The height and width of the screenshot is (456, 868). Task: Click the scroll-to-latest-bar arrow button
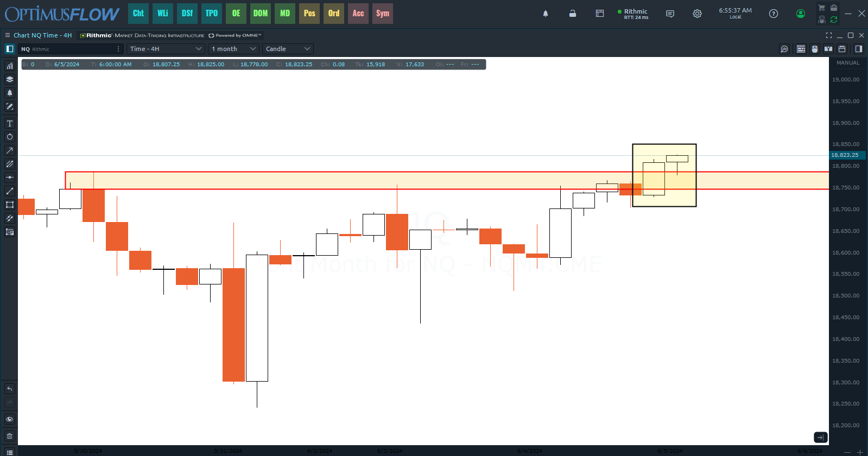point(821,437)
